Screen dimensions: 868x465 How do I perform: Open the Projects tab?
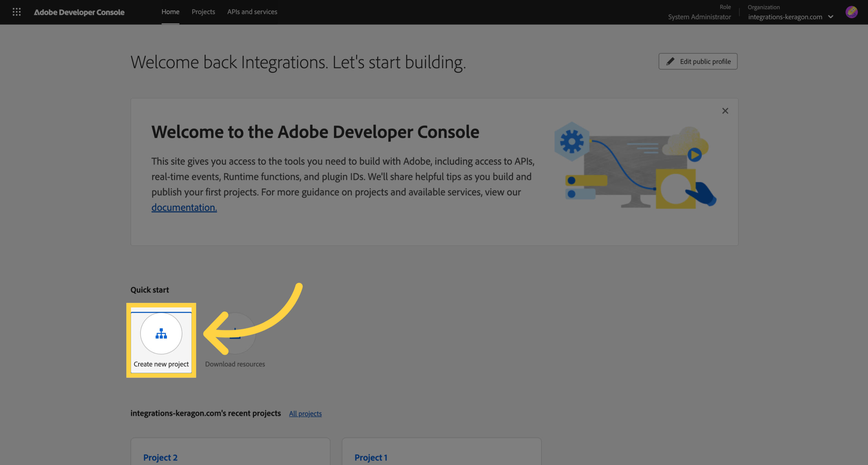(203, 12)
